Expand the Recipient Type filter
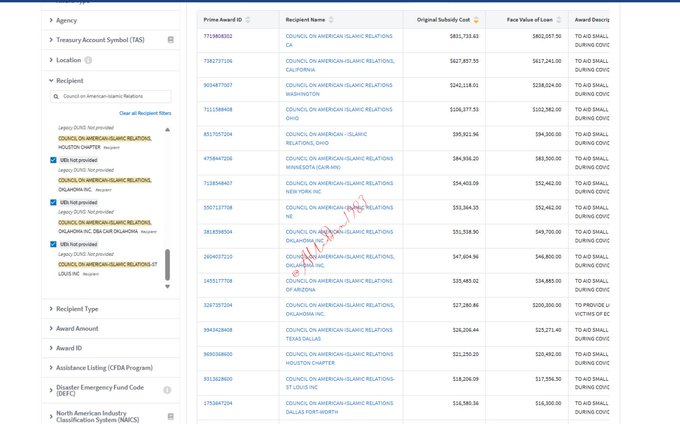The image size is (680, 424). [x=76, y=309]
